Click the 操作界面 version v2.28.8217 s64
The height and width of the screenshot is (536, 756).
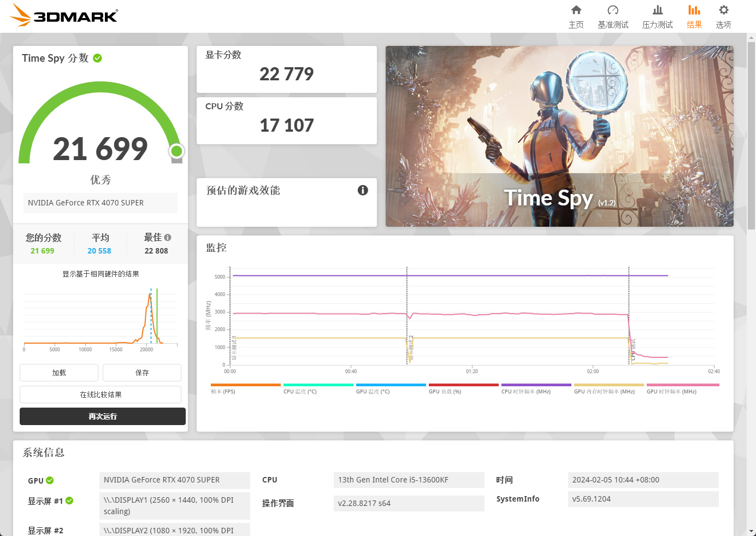coord(409,503)
